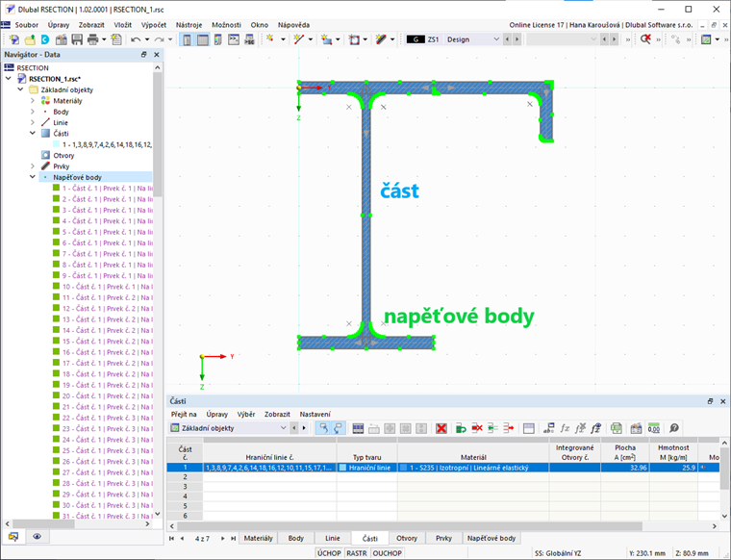Toggle the Tables panel display icon
Screen dimensions: 731x560
coord(203,39)
